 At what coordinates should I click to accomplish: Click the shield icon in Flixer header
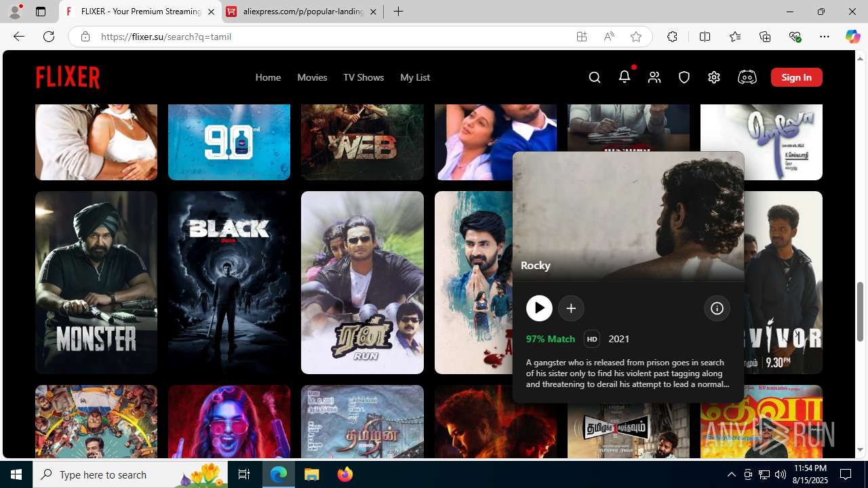[x=684, y=77]
